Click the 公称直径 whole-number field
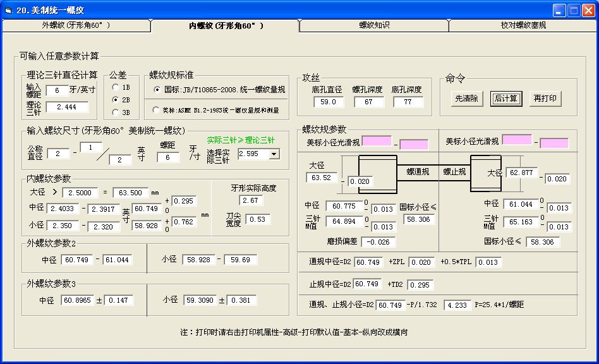This screenshot has height=364, width=599. point(58,154)
